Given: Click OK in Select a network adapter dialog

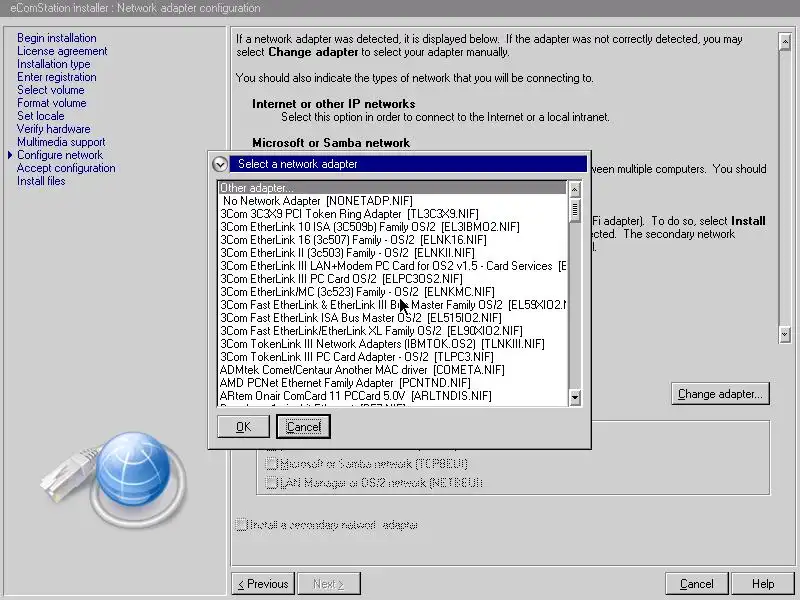Looking at the screenshot, I should pos(243,427).
